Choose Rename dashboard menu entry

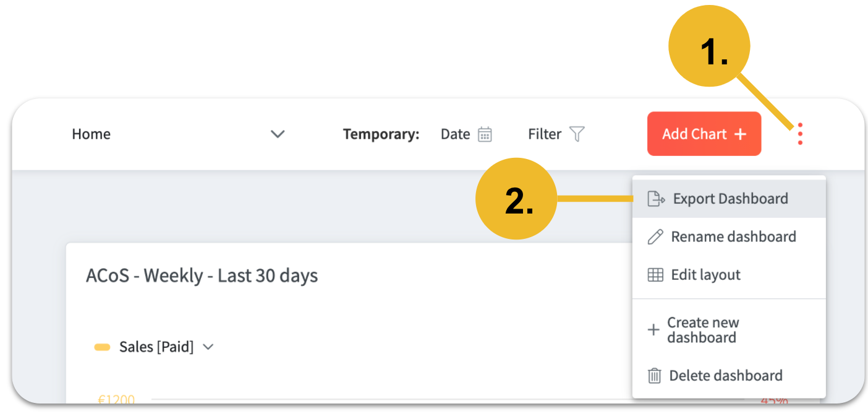tap(733, 237)
